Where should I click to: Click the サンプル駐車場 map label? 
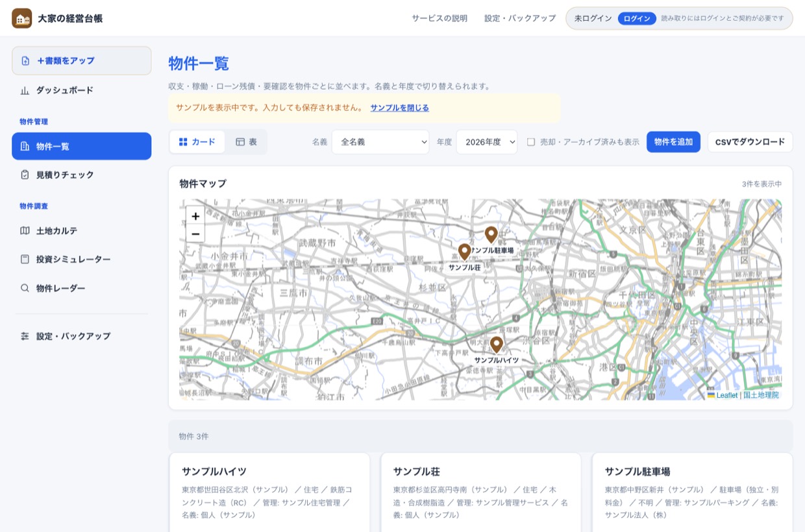[x=493, y=250]
